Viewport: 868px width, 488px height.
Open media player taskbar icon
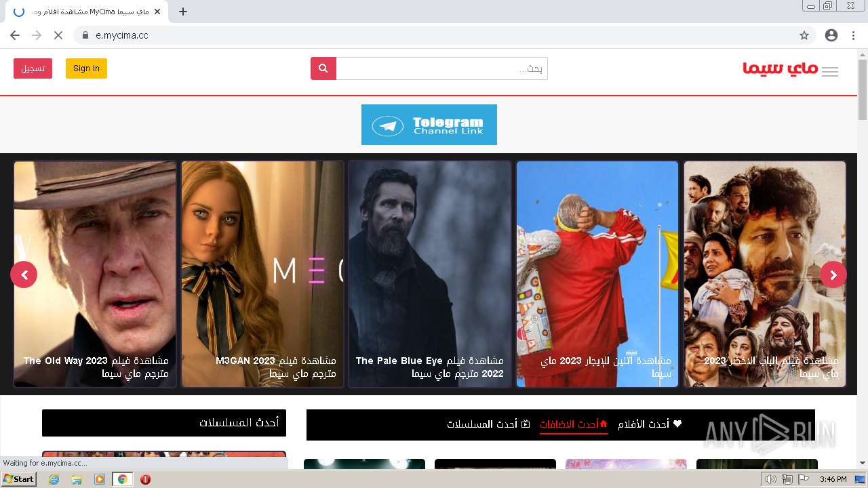pos(100,479)
